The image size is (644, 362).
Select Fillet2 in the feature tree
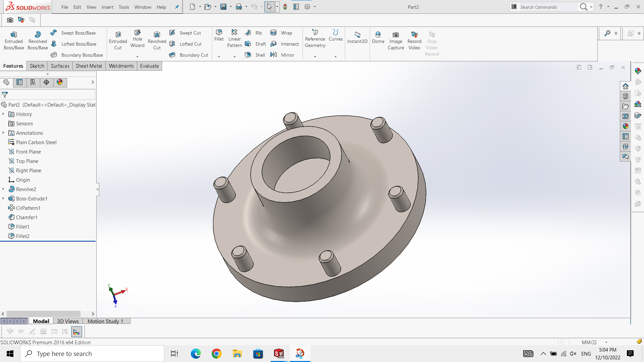[19, 236]
